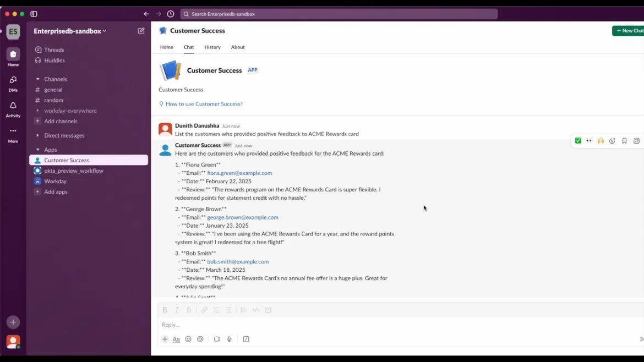
Task: Click the compose new message icon
Action: click(141, 31)
